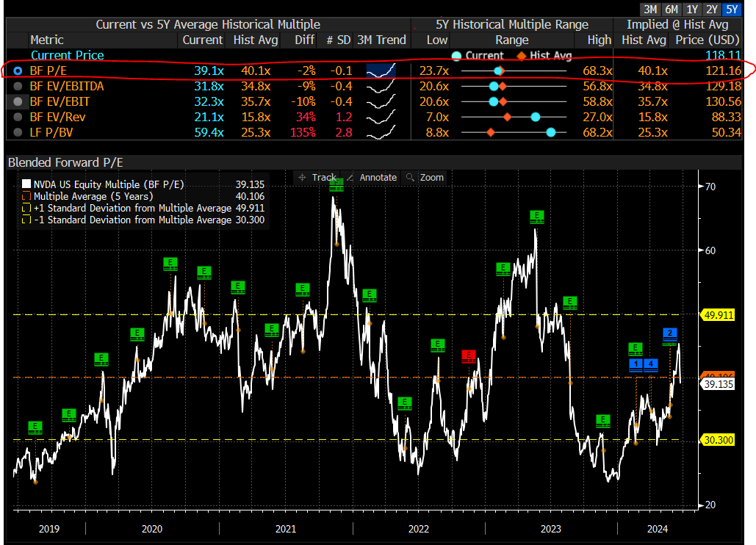
Task: Switch to the 1Y period tab
Action: click(691, 9)
